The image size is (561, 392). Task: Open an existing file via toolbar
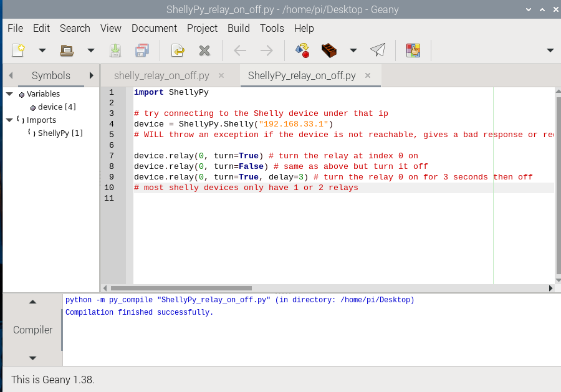(x=67, y=50)
